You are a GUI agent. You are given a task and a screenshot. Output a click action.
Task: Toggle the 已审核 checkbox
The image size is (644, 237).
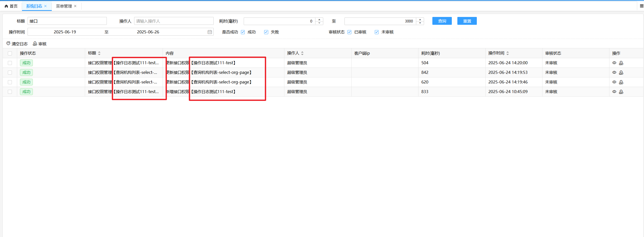(349, 32)
